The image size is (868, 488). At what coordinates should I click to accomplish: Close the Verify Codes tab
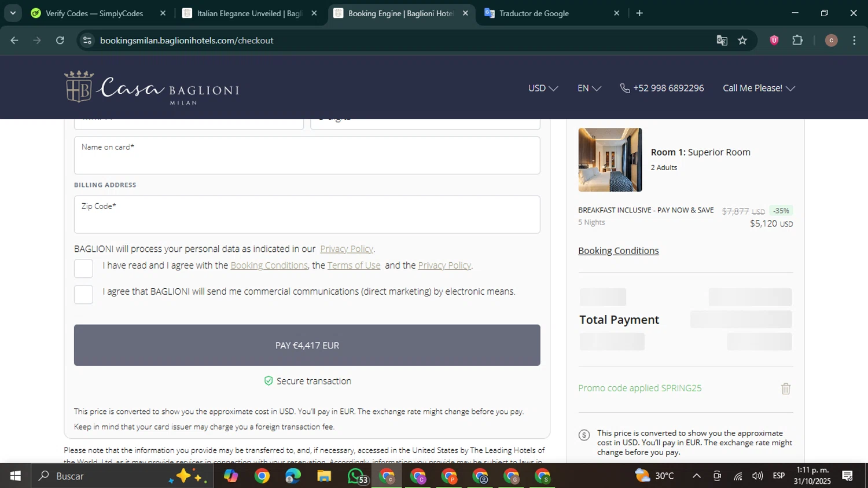pyautogui.click(x=163, y=13)
